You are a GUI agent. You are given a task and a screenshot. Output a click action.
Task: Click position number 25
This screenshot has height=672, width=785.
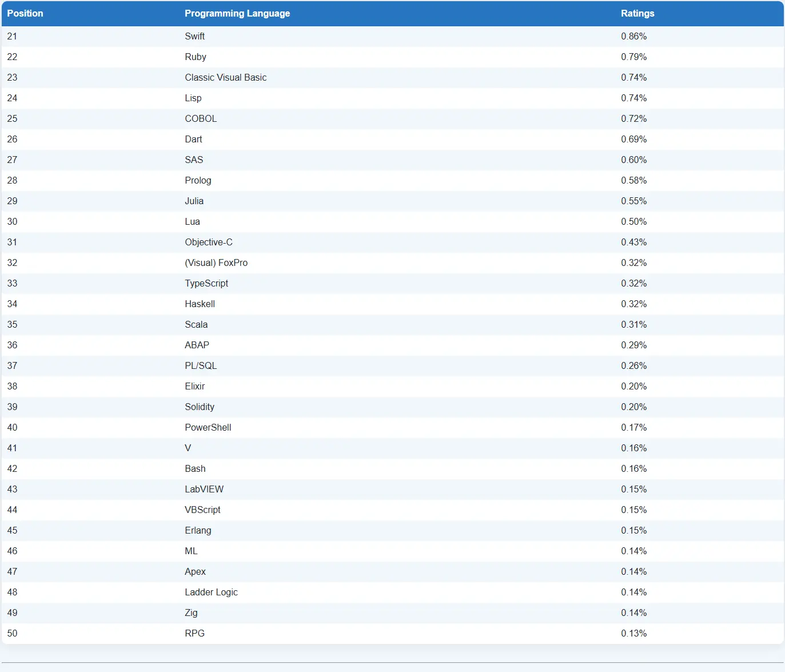12,118
